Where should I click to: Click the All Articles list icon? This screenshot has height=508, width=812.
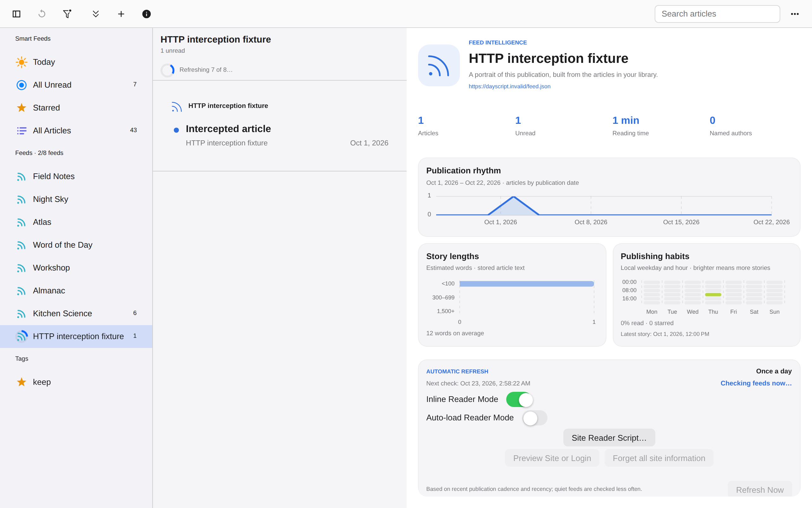(x=22, y=131)
